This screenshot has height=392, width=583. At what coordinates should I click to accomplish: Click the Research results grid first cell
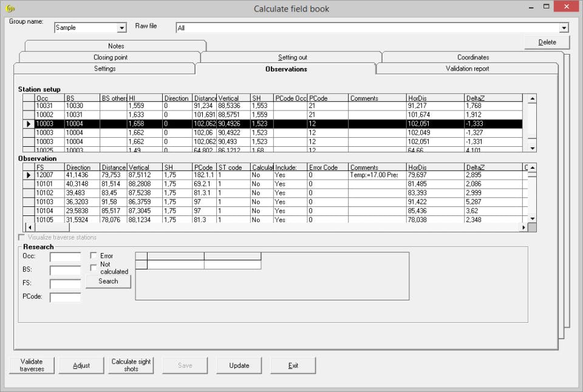click(x=176, y=265)
